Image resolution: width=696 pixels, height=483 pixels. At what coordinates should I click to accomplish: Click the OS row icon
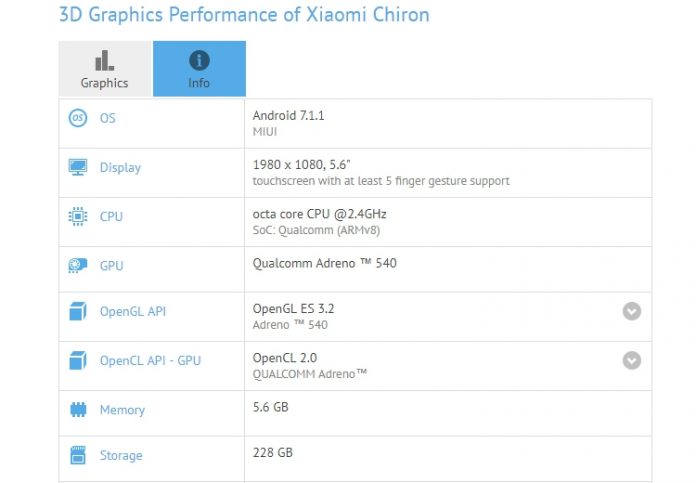(x=77, y=118)
